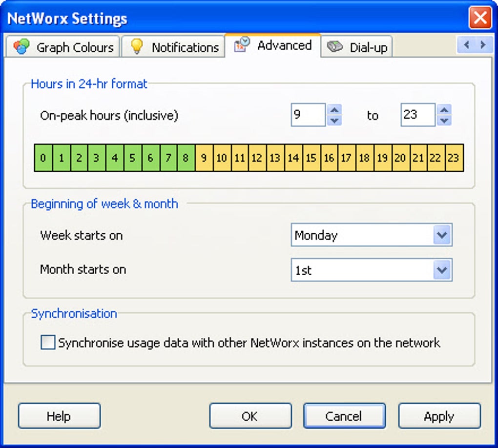Click the Notifications light bulb icon
498x448 pixels.
pyautogui.click(x=137, y=46)
